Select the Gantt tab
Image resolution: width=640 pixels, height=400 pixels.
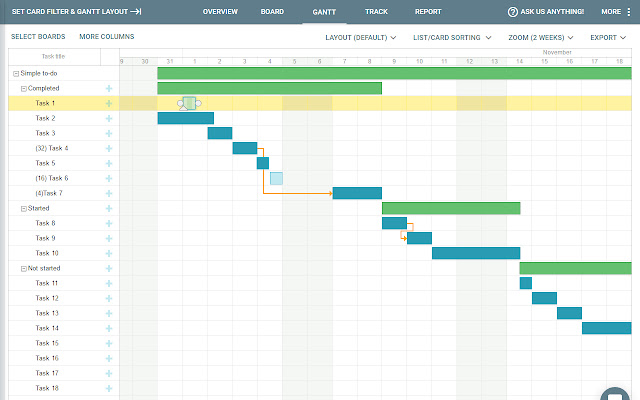tap(324, 12)
